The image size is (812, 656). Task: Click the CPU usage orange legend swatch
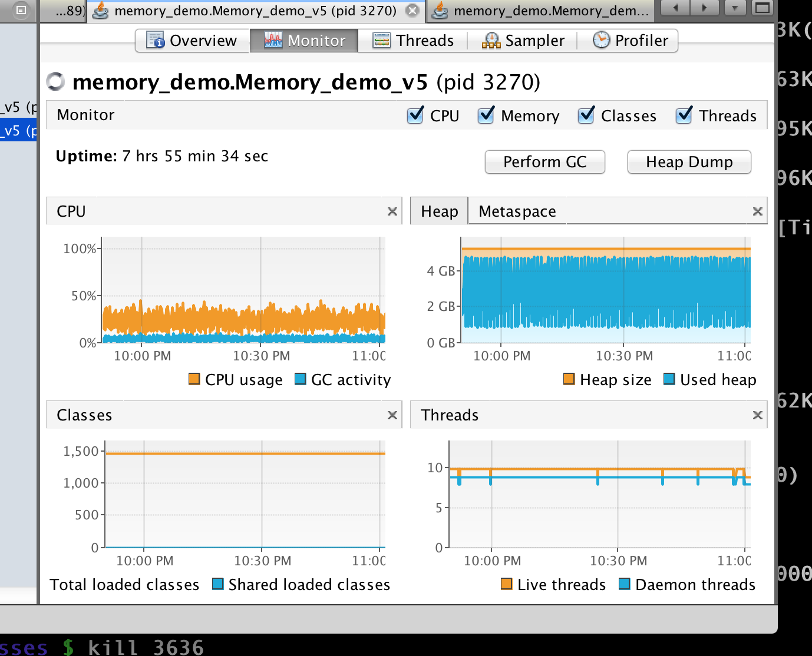tap(194, 379)
